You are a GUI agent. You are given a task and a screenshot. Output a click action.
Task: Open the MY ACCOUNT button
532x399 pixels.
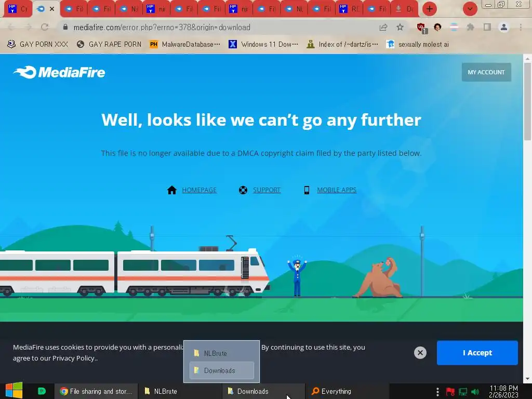tap(486, 72)
